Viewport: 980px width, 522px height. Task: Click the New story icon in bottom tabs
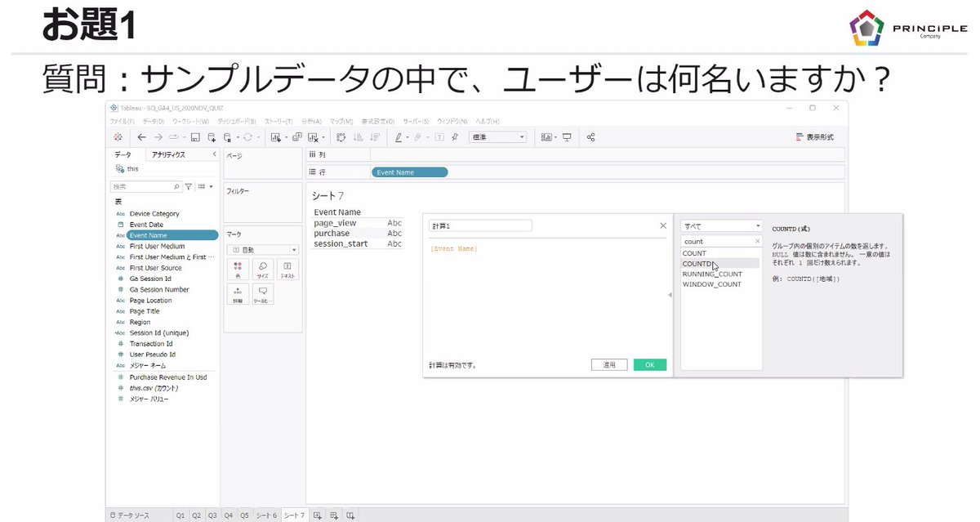click(350, 515)
